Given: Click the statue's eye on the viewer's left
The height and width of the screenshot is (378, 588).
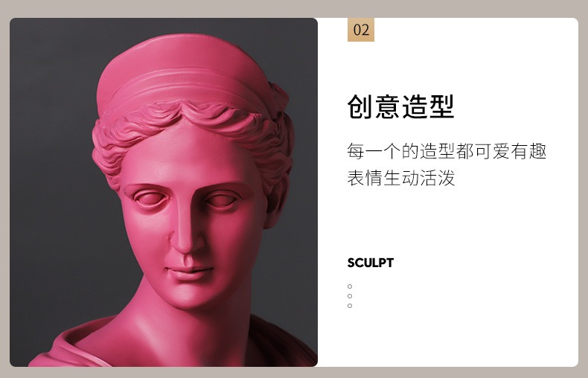Looking at the screenshot, I should pos(151,198).
